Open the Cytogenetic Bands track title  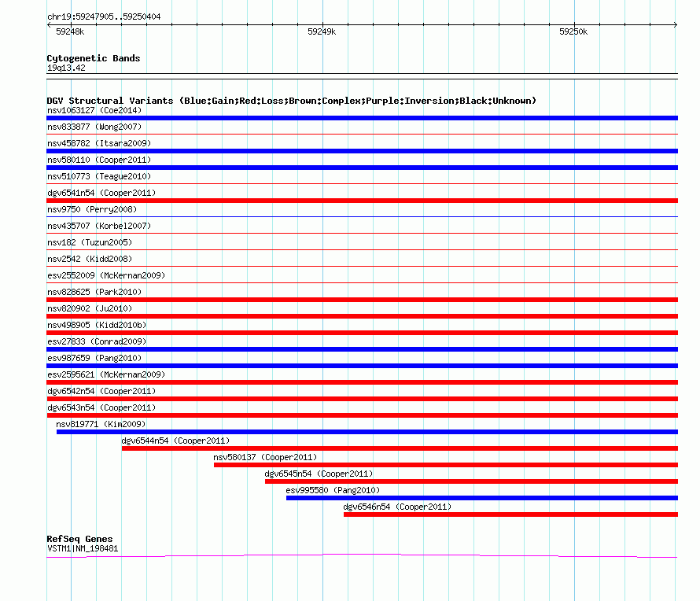tap(94, 58)
